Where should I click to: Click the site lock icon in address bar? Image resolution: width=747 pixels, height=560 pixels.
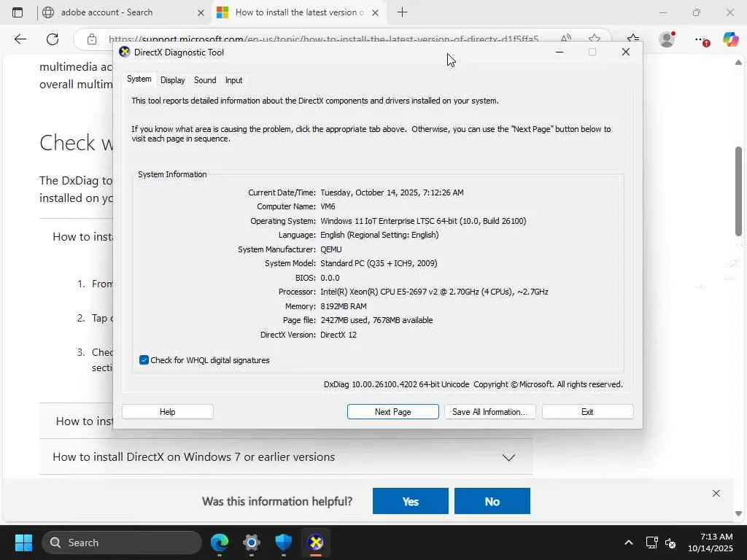(x=92, y=39)
